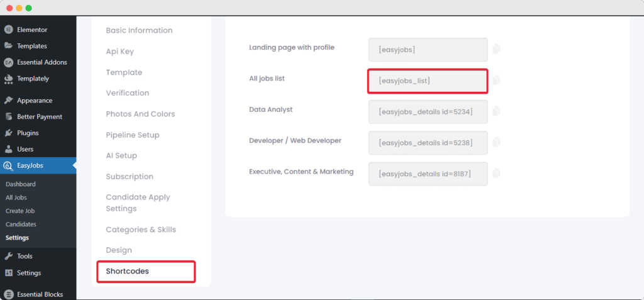Screen dimensions: 644x300
Task: Click the Tools wrench icon
Action: pyautogui.click(x=8, y=256)
